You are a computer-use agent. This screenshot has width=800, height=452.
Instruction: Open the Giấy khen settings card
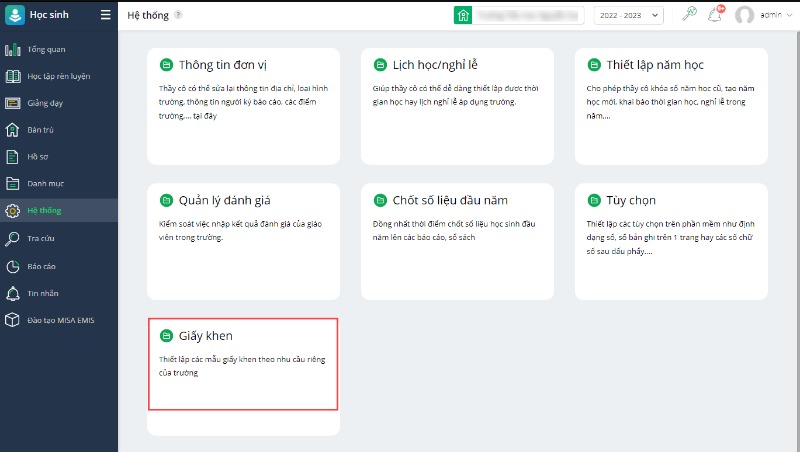(x=243, y=363)
